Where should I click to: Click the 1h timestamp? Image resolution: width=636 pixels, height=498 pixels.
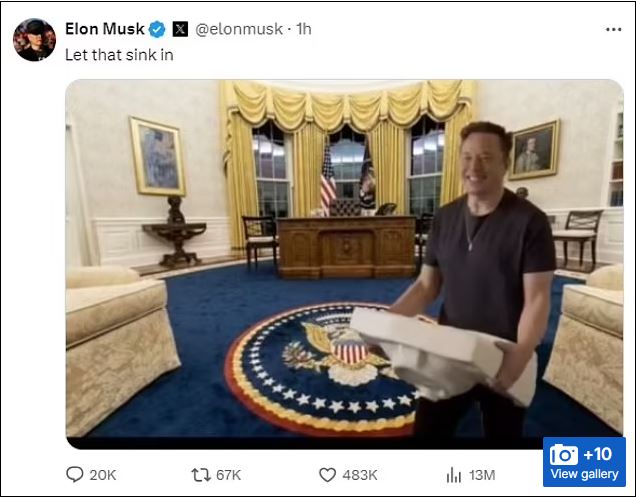(304, 29)
